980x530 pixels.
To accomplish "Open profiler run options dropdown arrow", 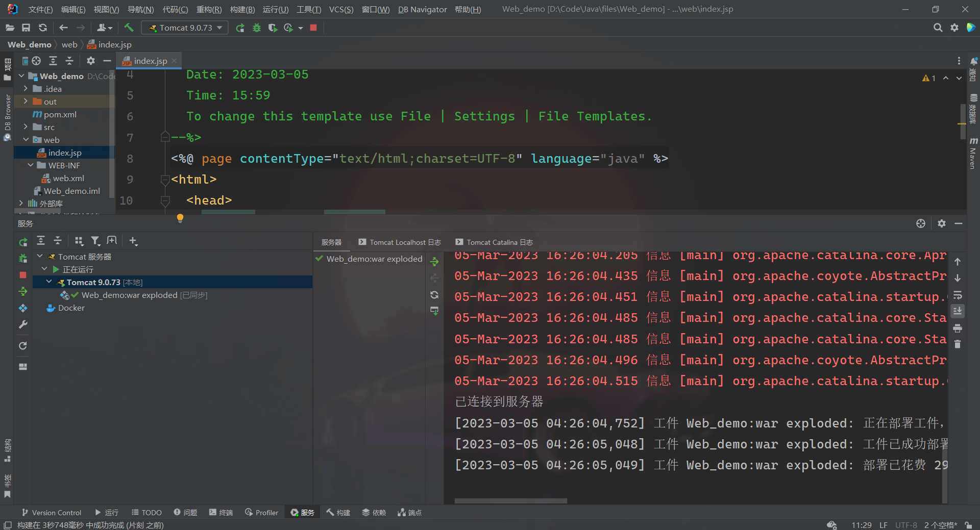I will click(301, 28).
